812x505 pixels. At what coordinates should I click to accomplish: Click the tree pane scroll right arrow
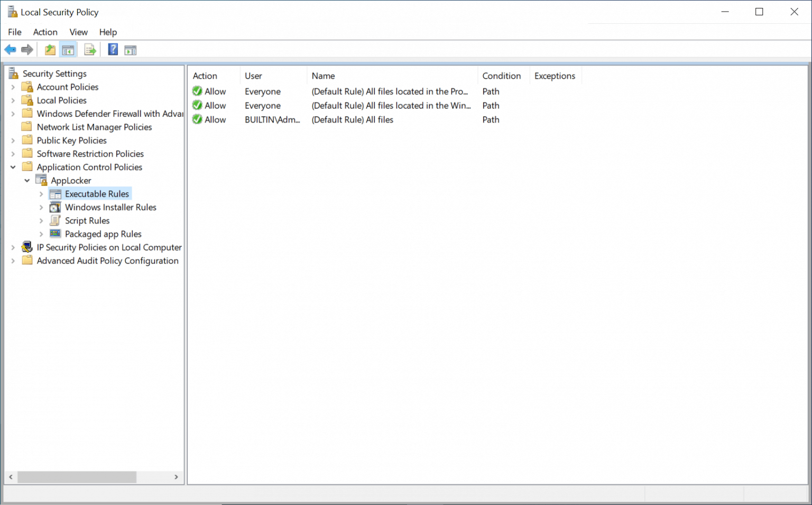click(176, 477)
